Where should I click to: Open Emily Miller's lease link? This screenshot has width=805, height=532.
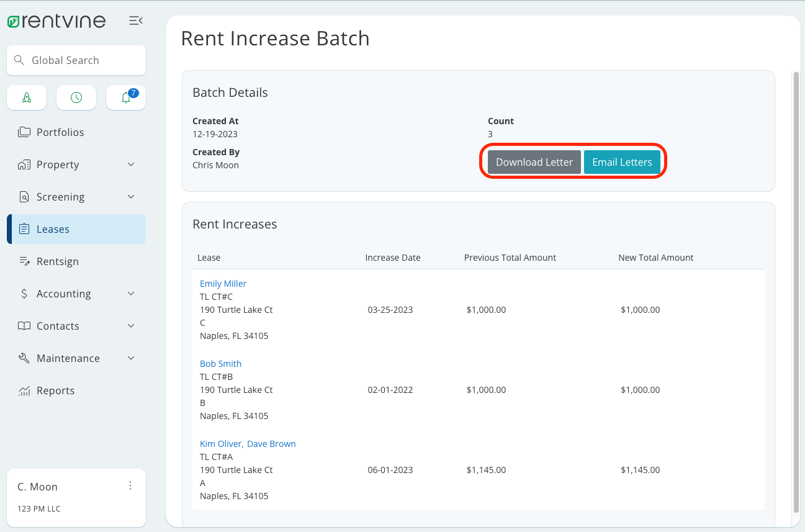pos(223,283)
